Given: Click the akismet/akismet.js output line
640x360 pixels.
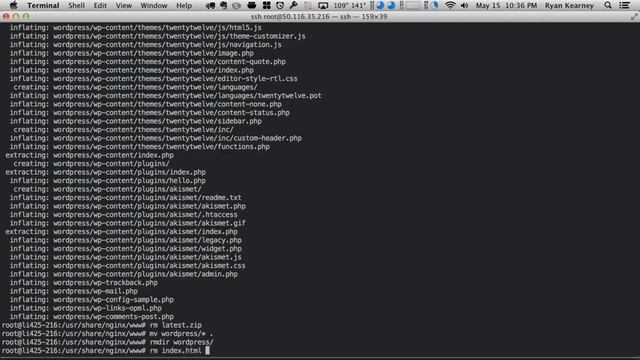Looking at the screenshot, I should pos(126,257).
